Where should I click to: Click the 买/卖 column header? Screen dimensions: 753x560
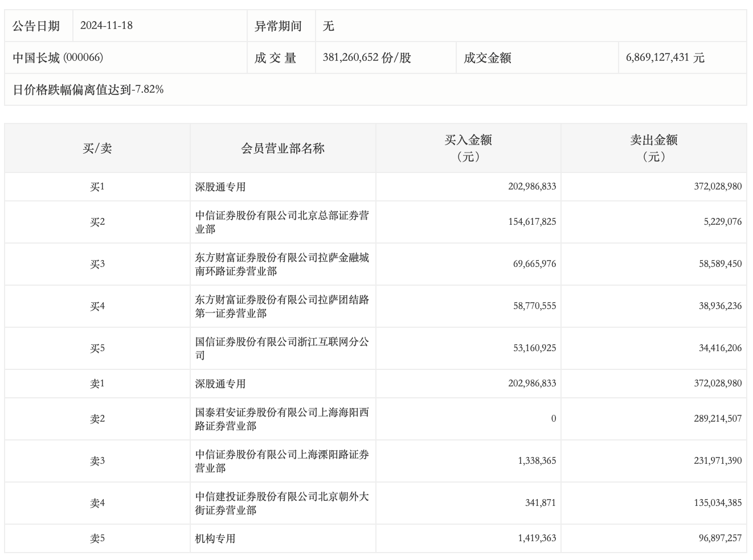pyautogui.click(x=97, y=149)
